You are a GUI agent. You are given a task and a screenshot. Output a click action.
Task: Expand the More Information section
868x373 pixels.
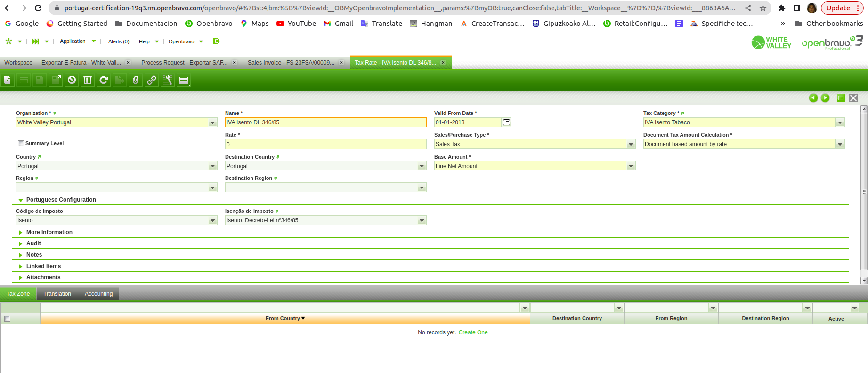click(x=49, y=232)
